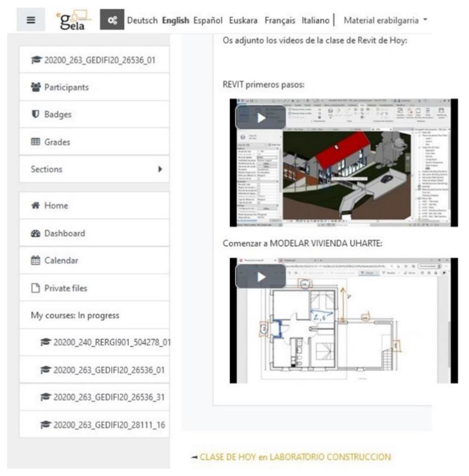
Task: Open CLASE DE HOY en LABORATORIO CONSTRUCCION link
Action: coord(295,457)
